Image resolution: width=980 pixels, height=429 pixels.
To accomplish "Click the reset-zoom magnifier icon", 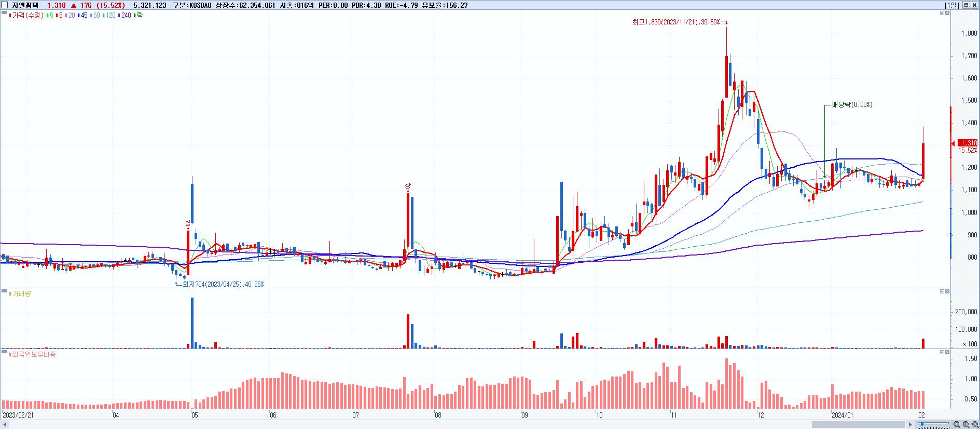I will click(x=975, y=424).
